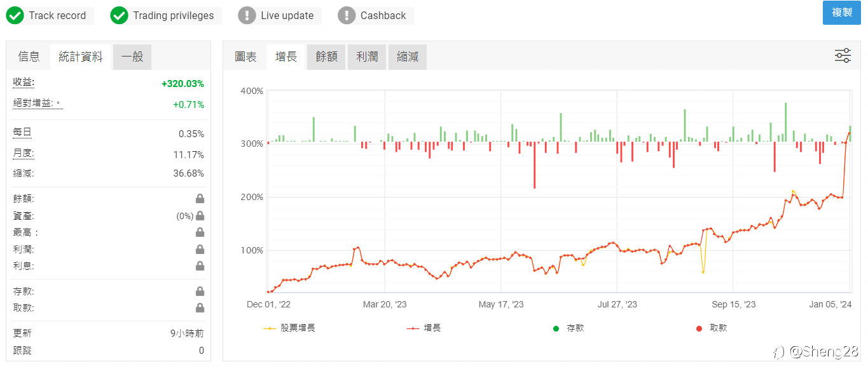Click the 縮減 statistic label

24,173
